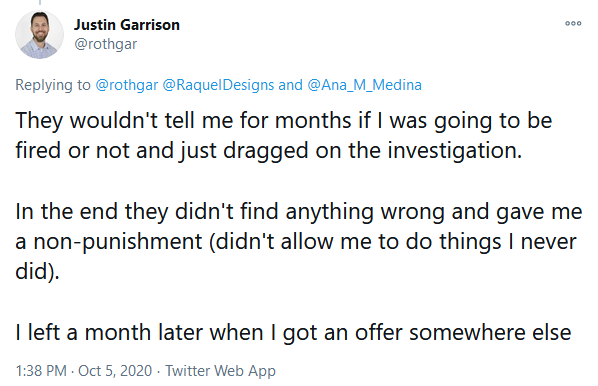Click the thread connector line above the avatar

(40, 2)
